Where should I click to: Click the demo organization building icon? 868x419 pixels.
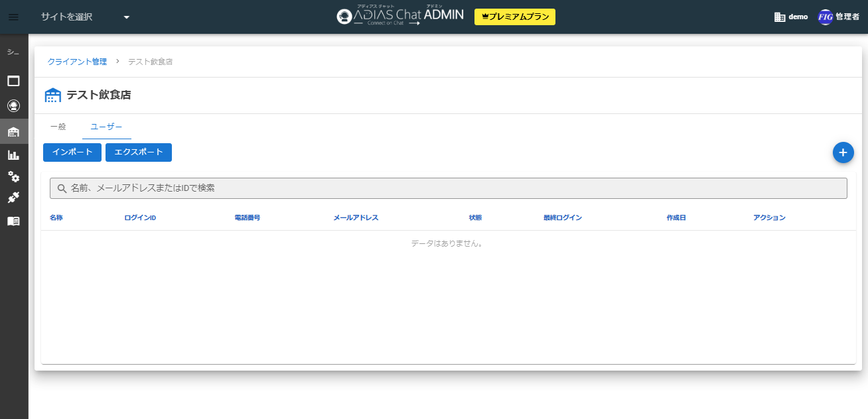pyautogui.click(x=780, y=17)
